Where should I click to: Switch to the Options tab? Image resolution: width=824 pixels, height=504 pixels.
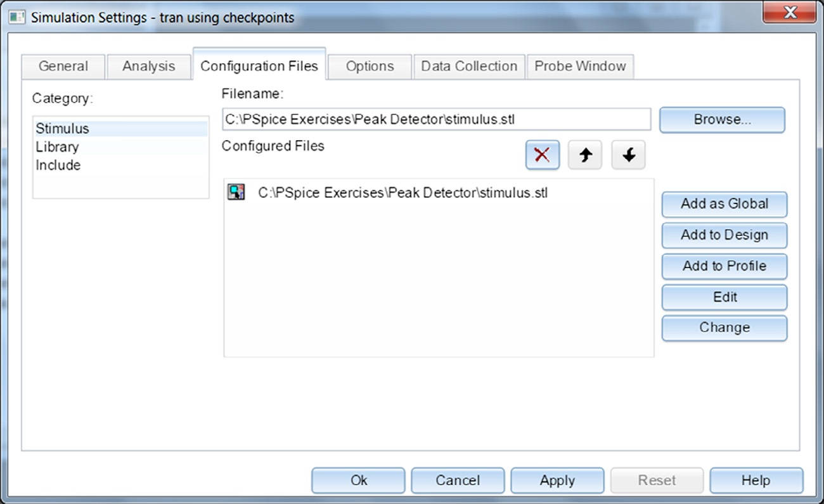(370, 67)
